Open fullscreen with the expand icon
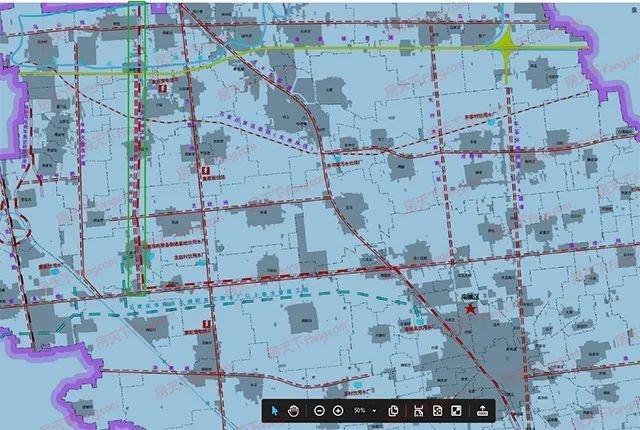The height and width of the screenshot is (430, 640). pos(456,411)
